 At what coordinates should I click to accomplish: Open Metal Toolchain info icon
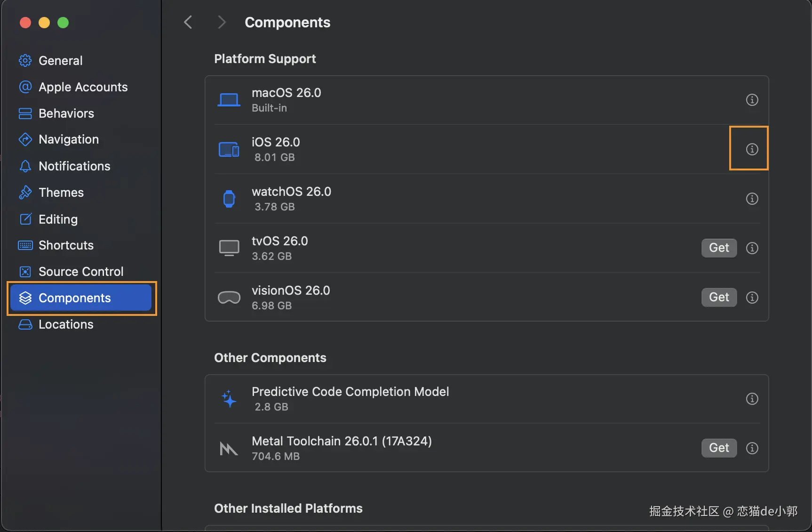pos(752,448)
